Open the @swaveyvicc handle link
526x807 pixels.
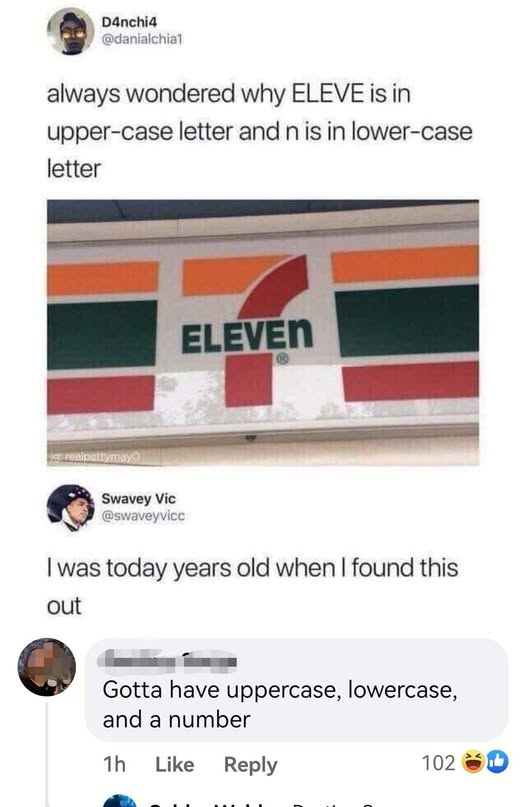click(x=143, y=516)
